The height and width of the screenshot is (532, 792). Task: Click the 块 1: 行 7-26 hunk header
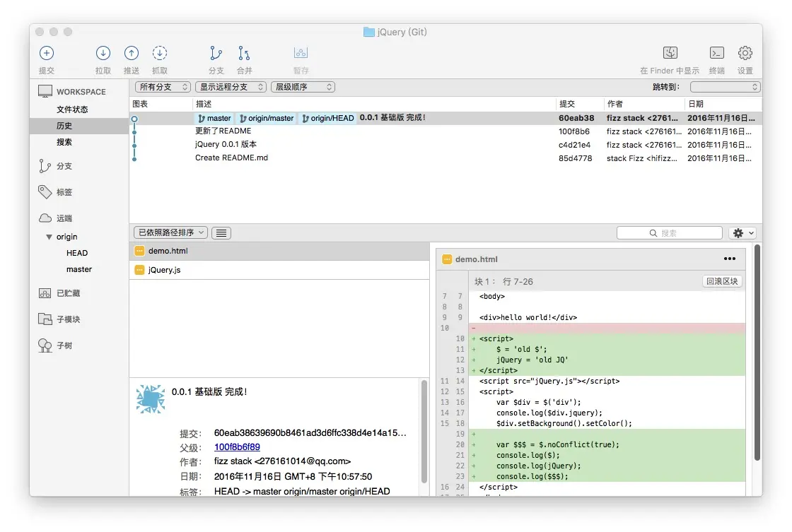(x=503, y=282)
